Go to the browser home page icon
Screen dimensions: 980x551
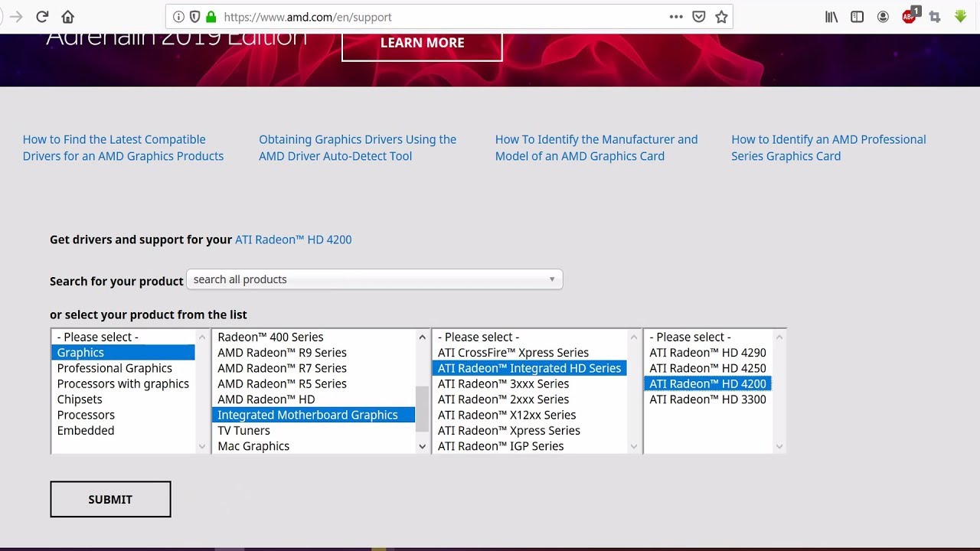[68, 17]
